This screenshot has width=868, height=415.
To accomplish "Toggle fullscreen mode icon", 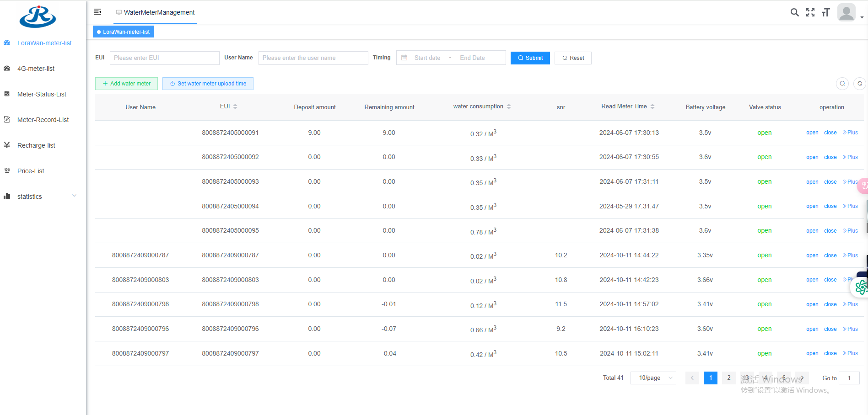I will pos(810,12).
